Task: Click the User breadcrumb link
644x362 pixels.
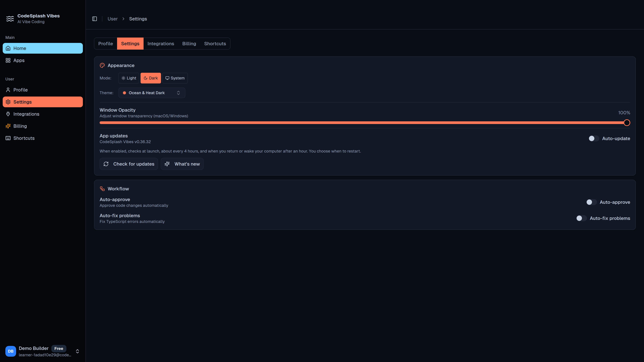Action: (113, 19)
